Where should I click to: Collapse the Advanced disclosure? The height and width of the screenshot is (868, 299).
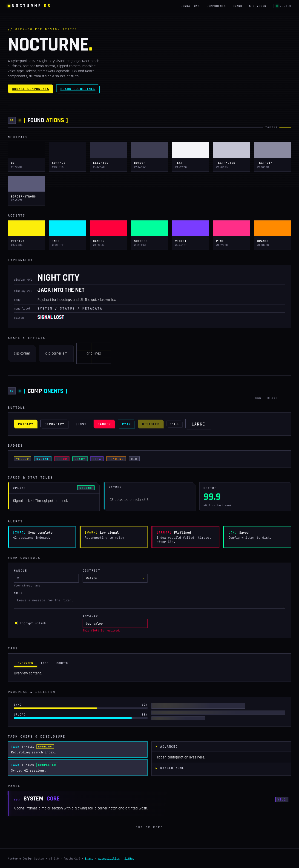pyautogui.click(x=221, y=747)
